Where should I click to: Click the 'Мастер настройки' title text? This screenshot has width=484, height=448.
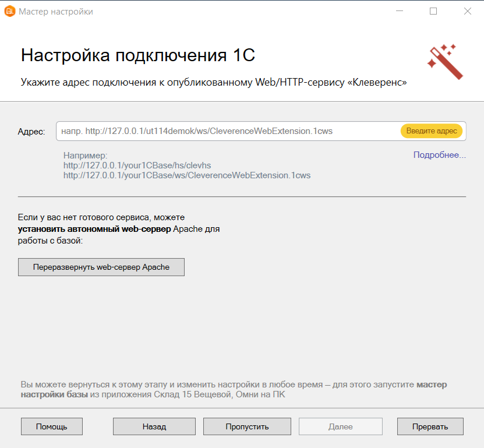tap(56, 12)
